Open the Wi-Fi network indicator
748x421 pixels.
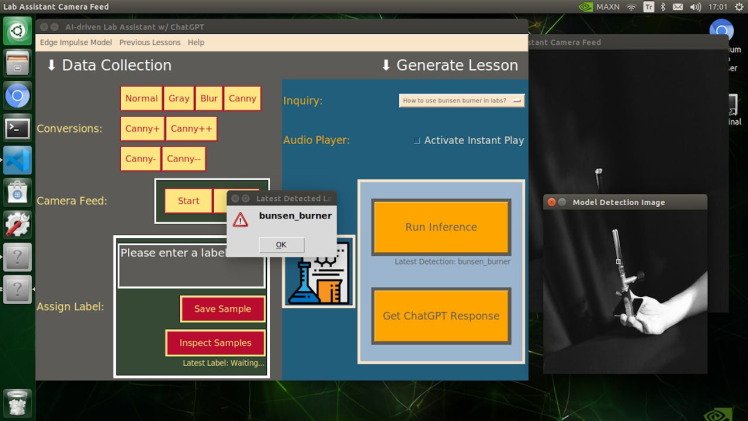[x=632, y=7]
